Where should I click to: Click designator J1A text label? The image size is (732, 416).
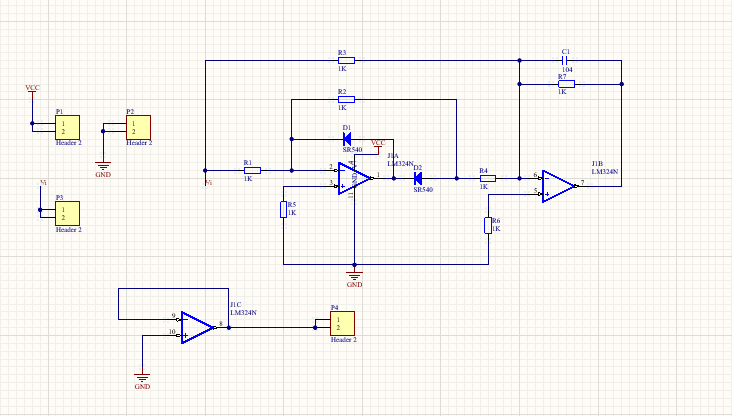coord(393,155)
